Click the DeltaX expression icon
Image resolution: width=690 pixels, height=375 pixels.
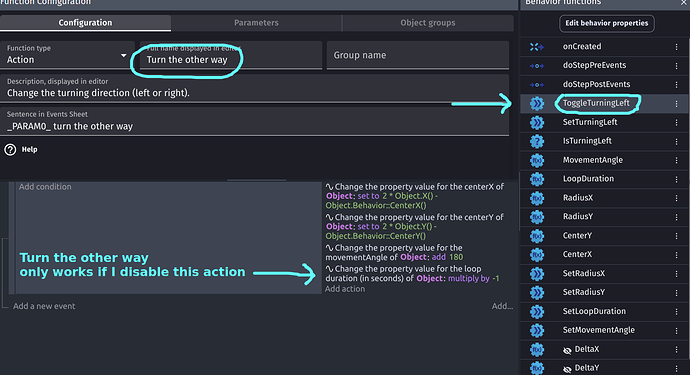pos(537,349)
